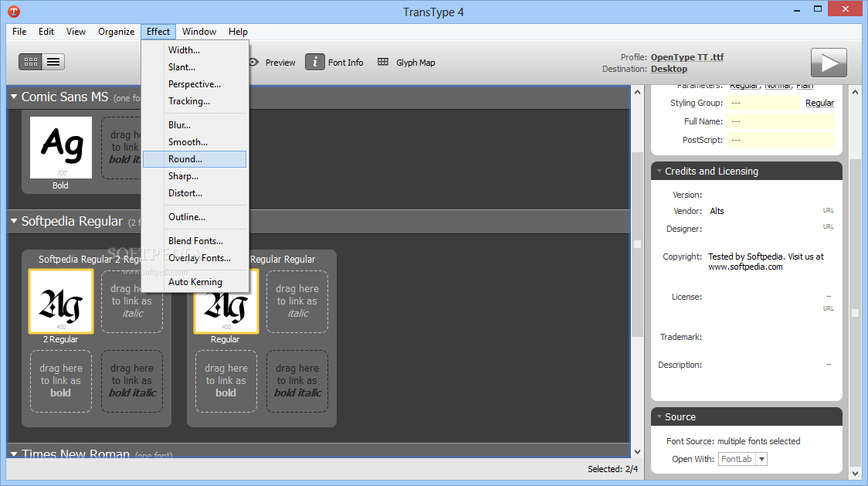This screenshot has height=486, width=868.
Task: Change the Desktop destination link
Action: (669, 69)
